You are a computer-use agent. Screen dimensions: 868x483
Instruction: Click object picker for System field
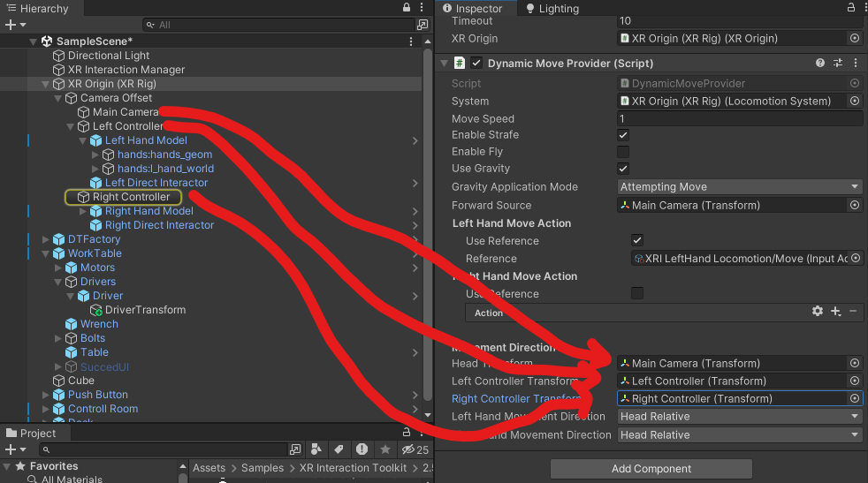click(x=855, y=101)
